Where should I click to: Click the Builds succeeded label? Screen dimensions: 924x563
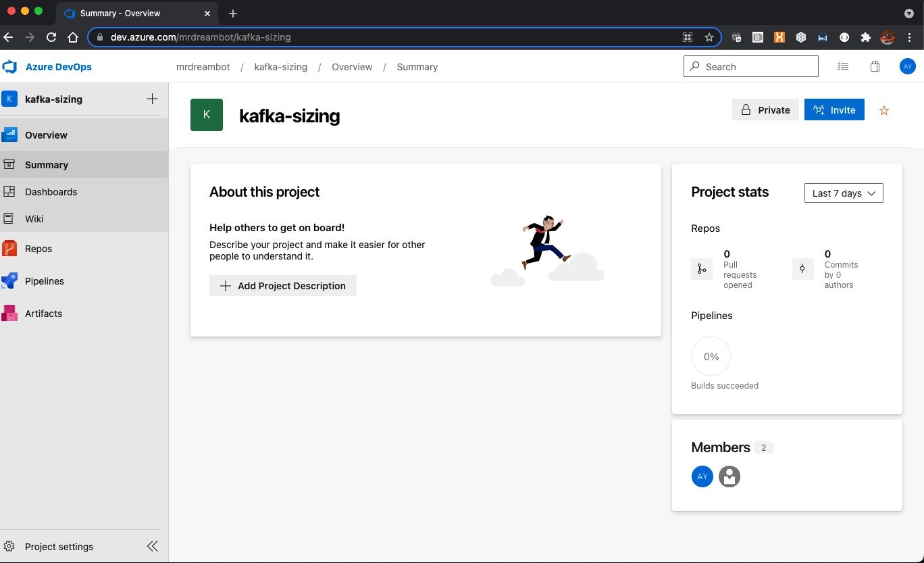point(725,386)
